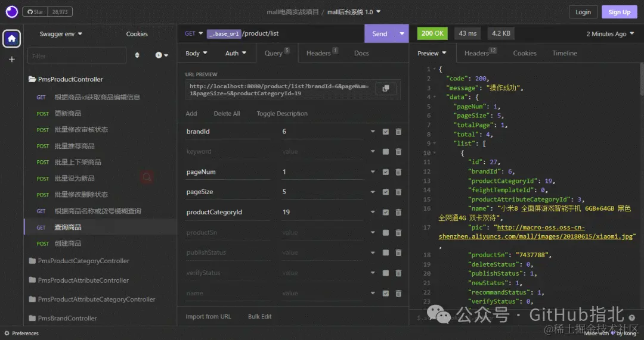Open brandId row value type arrow

click(x=373, y=132)
